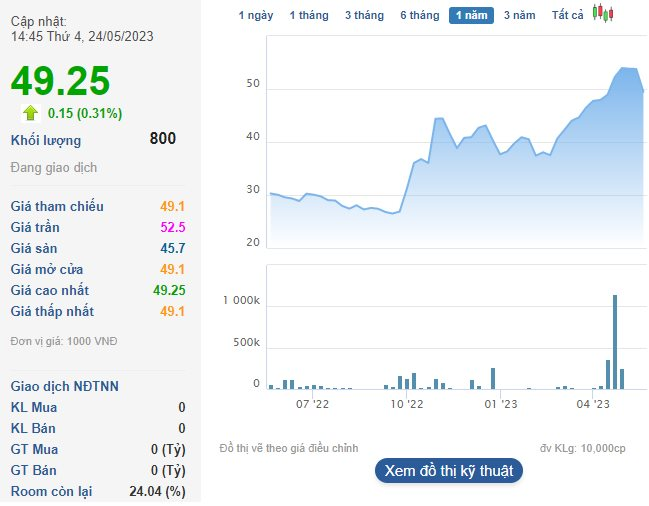Screen dimensions: 649x506
Task: Click the 'Giá trần' value 52.5
Action: coord(173,227)
